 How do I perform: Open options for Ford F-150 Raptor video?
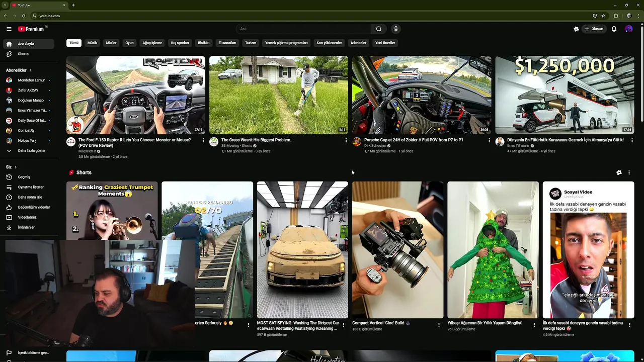(203, 140)
